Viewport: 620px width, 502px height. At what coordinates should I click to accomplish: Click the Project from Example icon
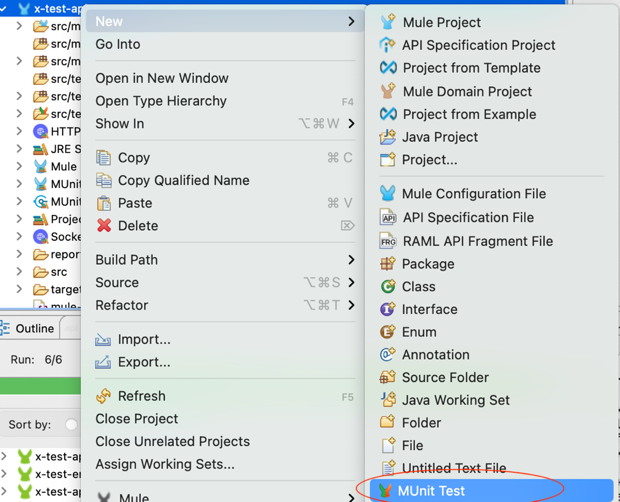(388, 114)
